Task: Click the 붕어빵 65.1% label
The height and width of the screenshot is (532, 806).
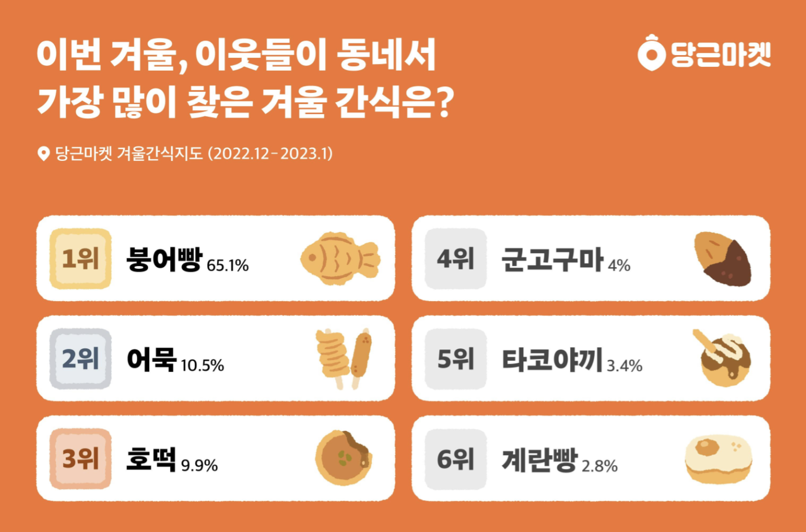Action: [x=188, y=260]
